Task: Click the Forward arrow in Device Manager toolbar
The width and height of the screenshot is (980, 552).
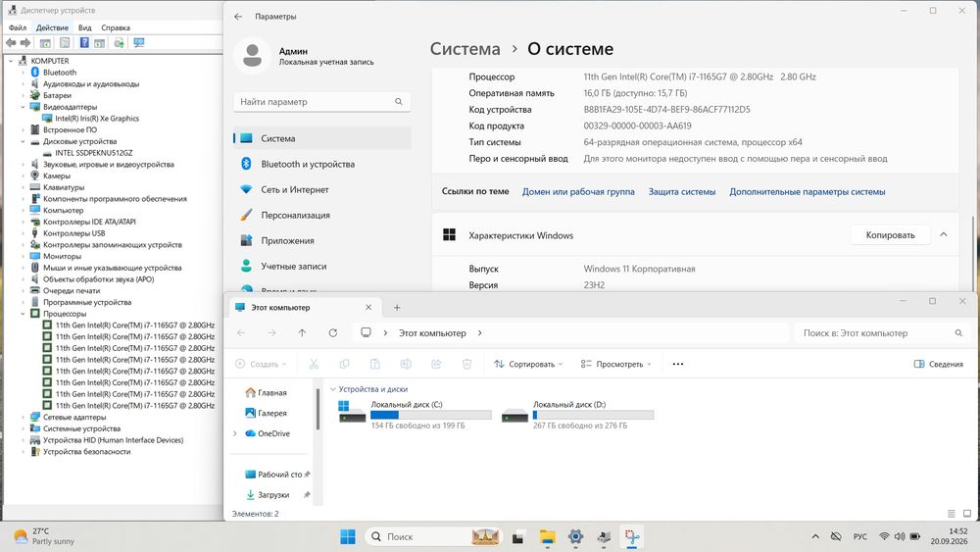Action: tap(25, 42)
